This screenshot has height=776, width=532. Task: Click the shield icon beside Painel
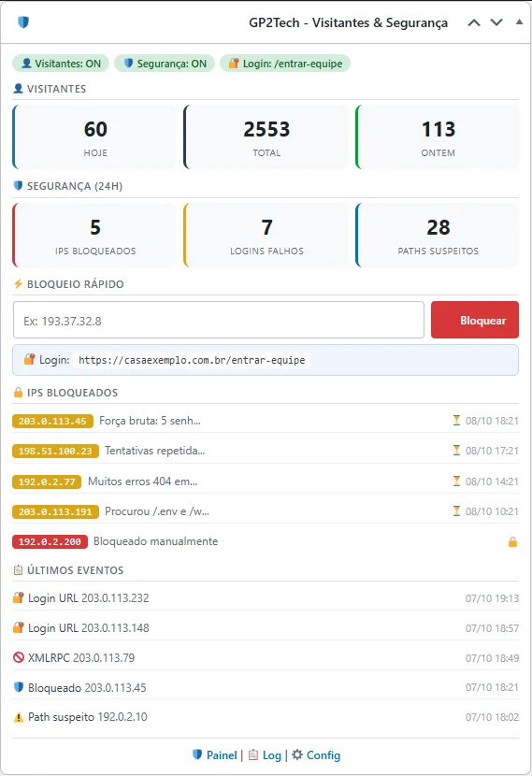click(x=197, y=754)
